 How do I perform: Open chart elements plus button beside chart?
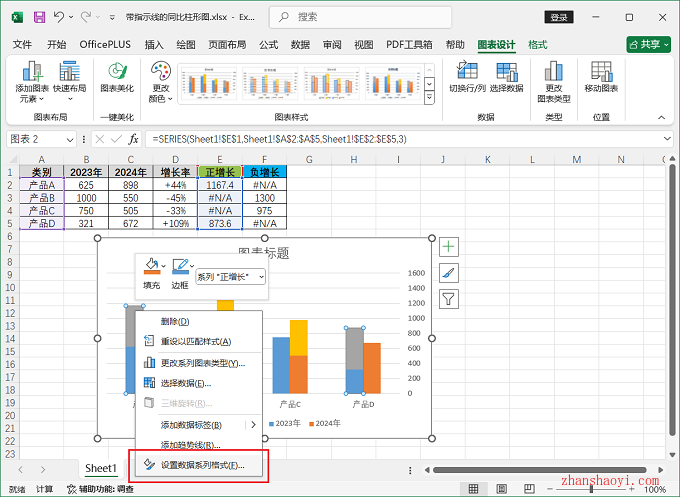[x=449, y=246]
